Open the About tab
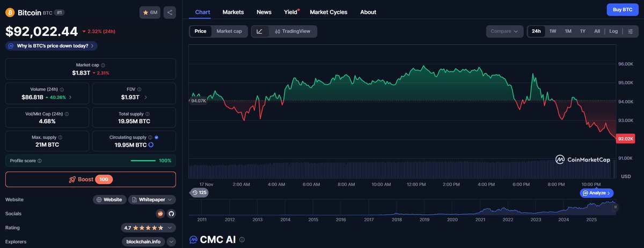 click(368, 12)
